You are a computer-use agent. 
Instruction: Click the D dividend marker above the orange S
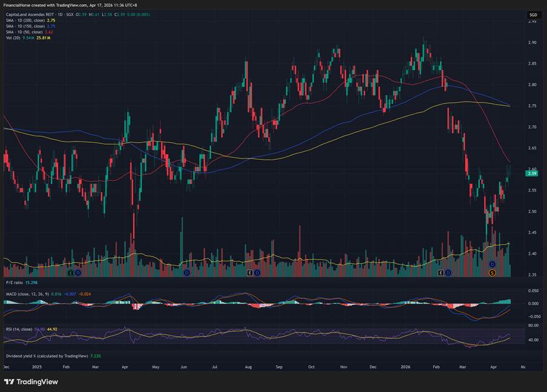[492, 265]
